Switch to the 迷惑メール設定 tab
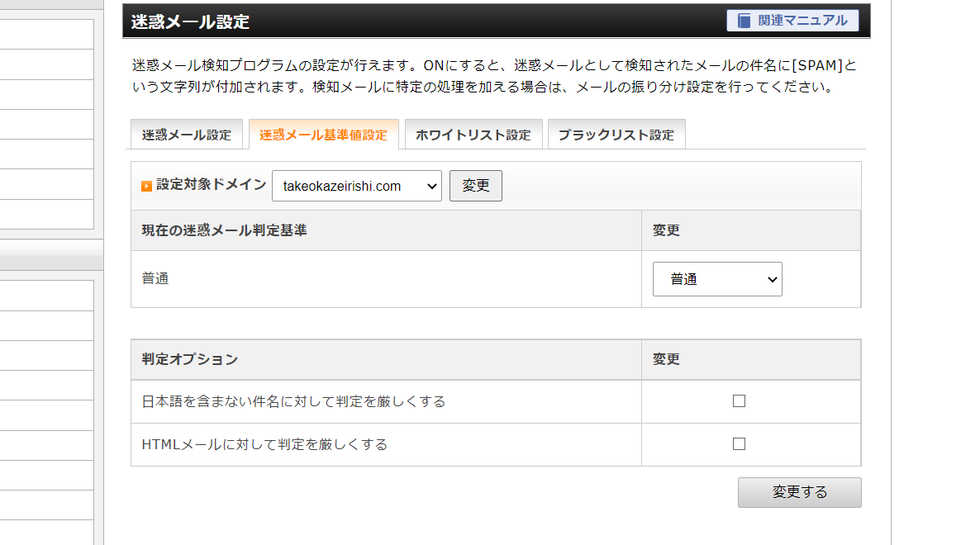The width and height of the screenshot is (980, 545). pos(187,135)
